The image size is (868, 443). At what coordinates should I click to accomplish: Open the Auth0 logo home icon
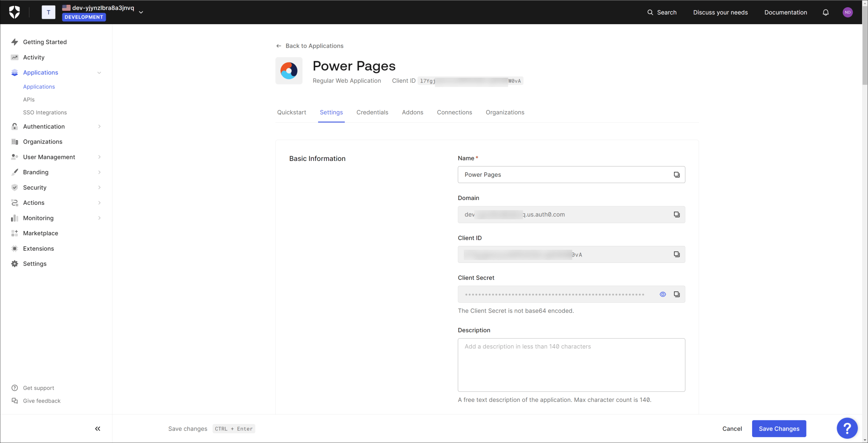(x=15, y=12)
